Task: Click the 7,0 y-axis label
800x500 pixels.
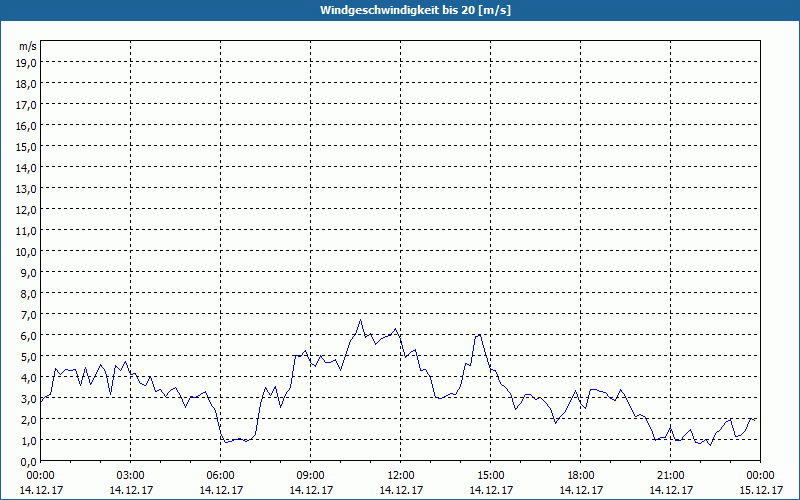Action: click(30, 315)
